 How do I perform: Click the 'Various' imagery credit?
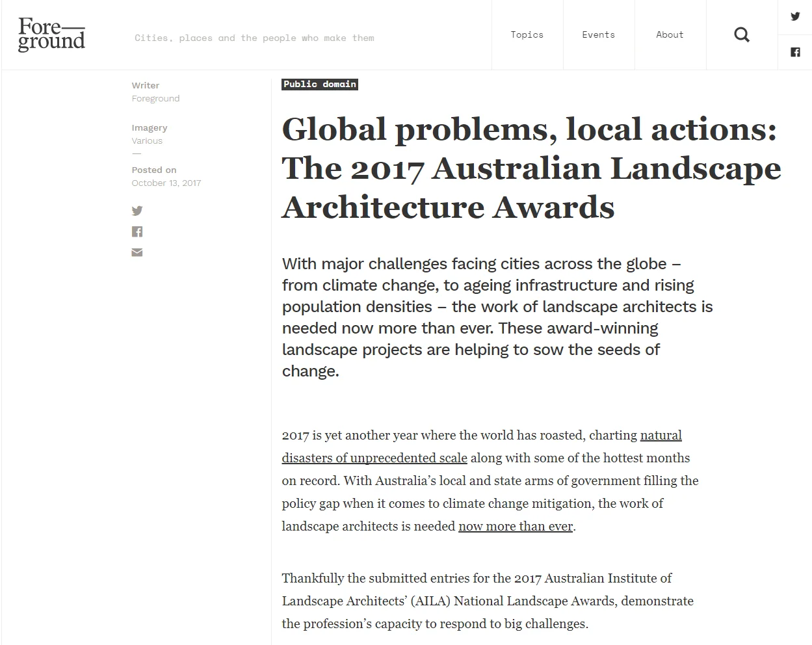pyautogui.click(x=147, y=141)
